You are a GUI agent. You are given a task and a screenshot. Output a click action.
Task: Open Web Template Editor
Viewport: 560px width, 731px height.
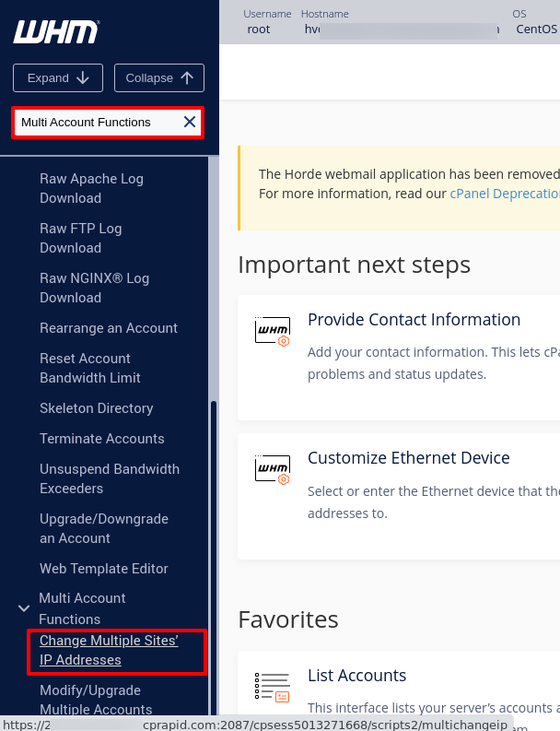[103, 569]
